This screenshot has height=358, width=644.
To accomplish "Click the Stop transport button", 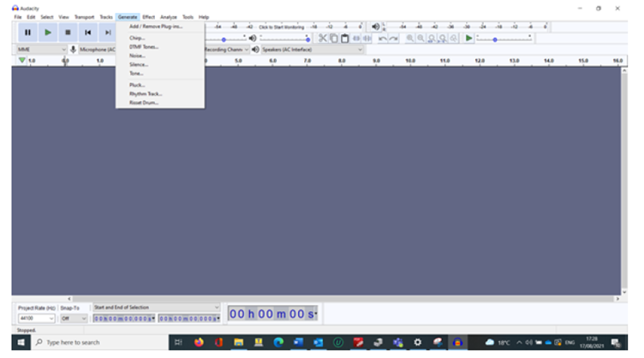I will tap(68, 33).
